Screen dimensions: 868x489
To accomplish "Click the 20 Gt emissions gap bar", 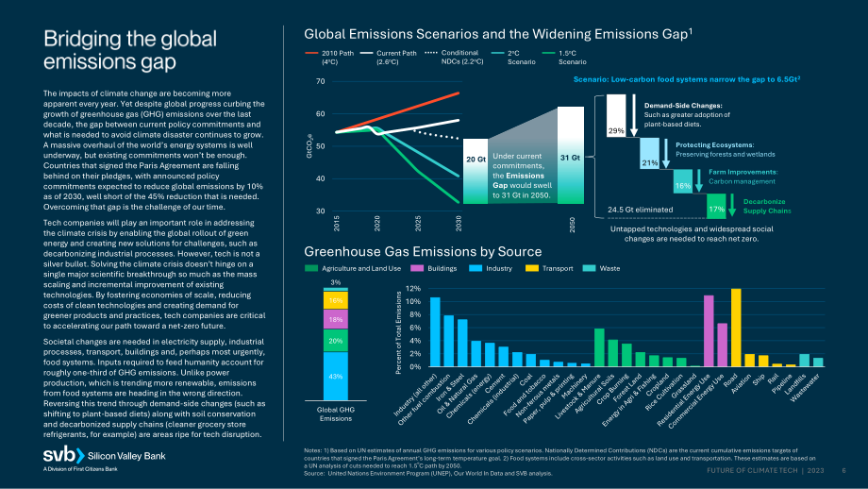I will [476, 171].
